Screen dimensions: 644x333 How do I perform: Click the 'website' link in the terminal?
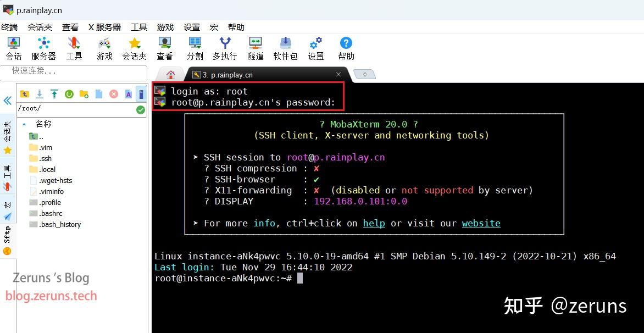pyautogui.click(x=481, y=223)
